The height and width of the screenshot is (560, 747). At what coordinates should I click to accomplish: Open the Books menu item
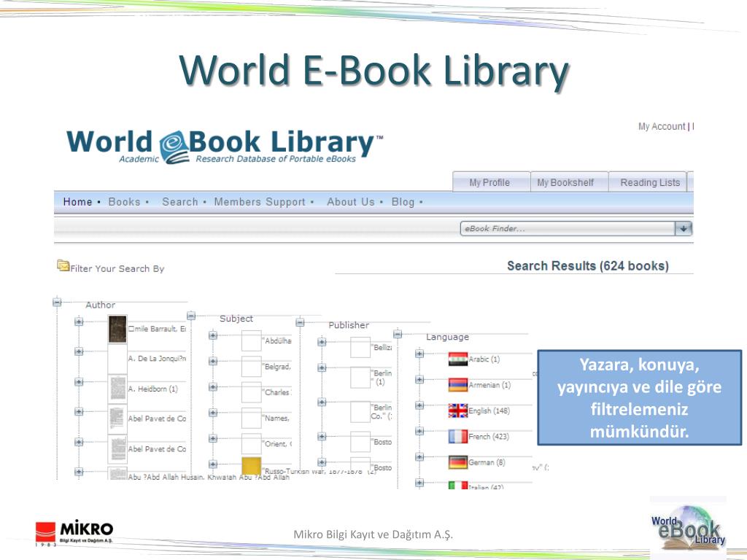[x=124, y=202]
